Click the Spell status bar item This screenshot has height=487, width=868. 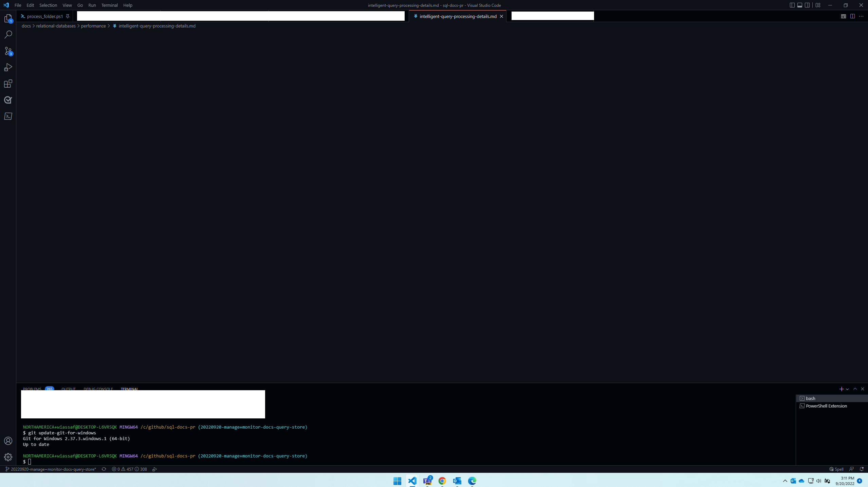click(x=837, y=469)
